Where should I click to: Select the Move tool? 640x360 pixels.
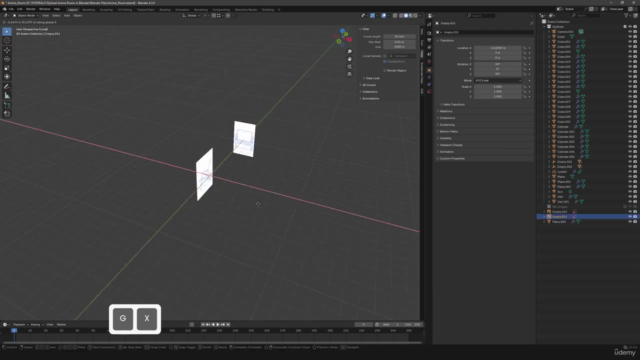7,50
